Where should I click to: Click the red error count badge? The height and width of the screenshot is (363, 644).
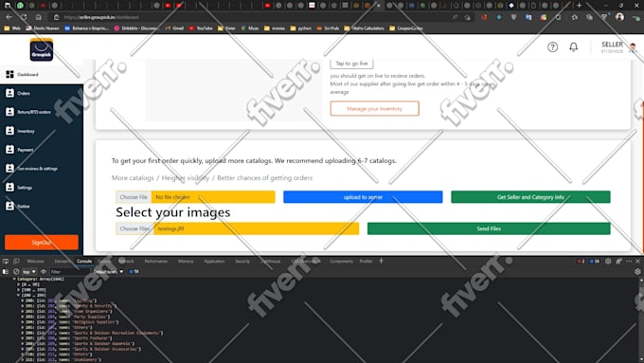click(581, 261)
